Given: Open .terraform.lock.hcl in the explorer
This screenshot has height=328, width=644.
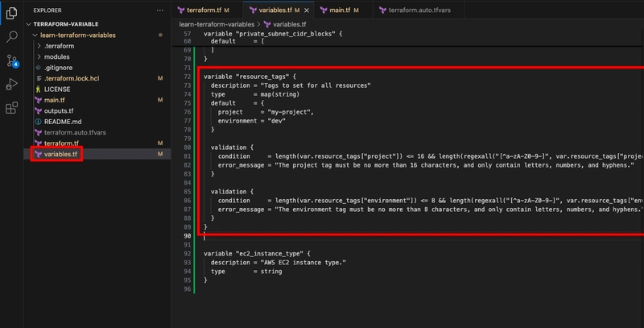Looking at the screenshot, I should pyautogui.click(x=72, y=78).
